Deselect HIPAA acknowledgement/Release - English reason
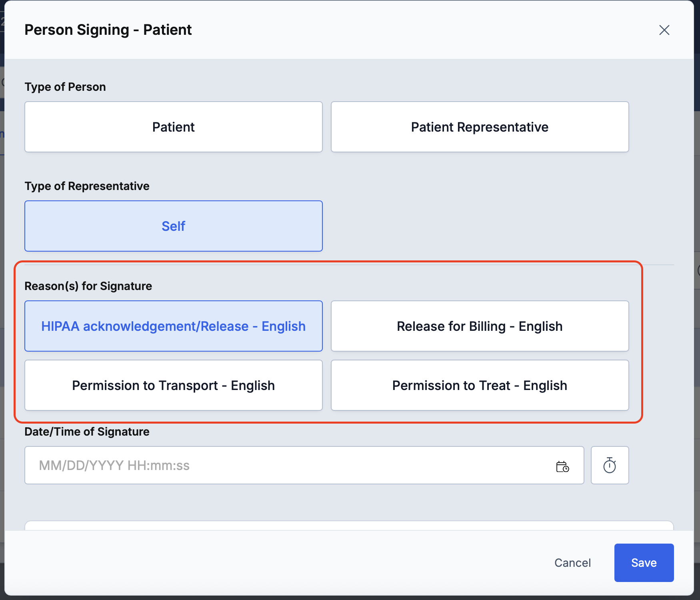This screenshot has height=600, width=700. (x=174, y=326)
